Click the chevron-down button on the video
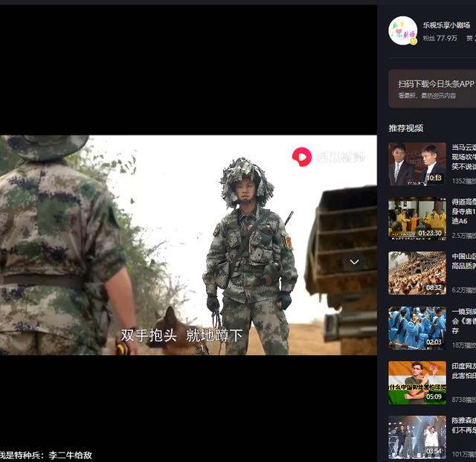476x462 pixels. (x=354, y=262)
